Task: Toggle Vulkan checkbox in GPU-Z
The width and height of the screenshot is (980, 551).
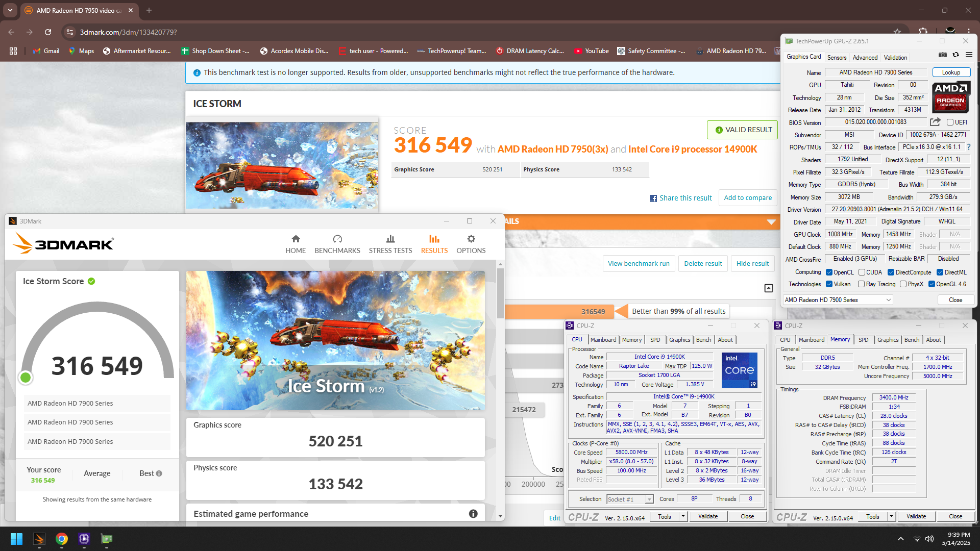Action: pyautogui.click(x=829, y=284)
